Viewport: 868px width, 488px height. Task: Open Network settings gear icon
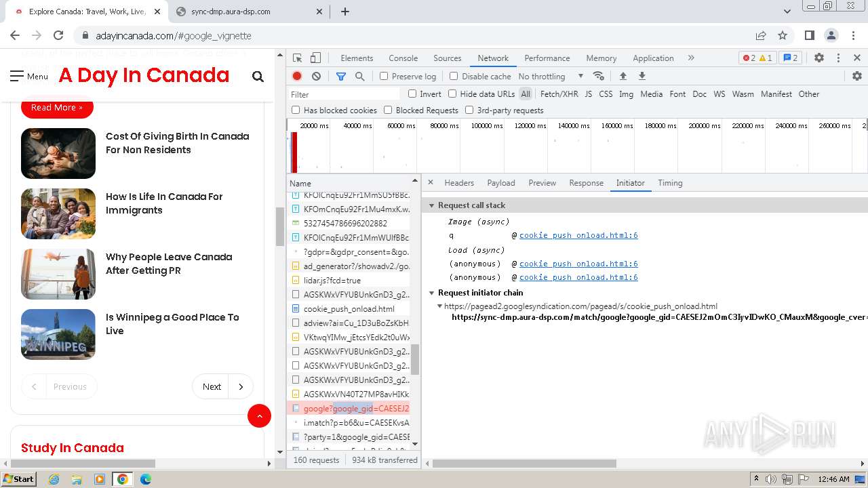coord(857,76)
